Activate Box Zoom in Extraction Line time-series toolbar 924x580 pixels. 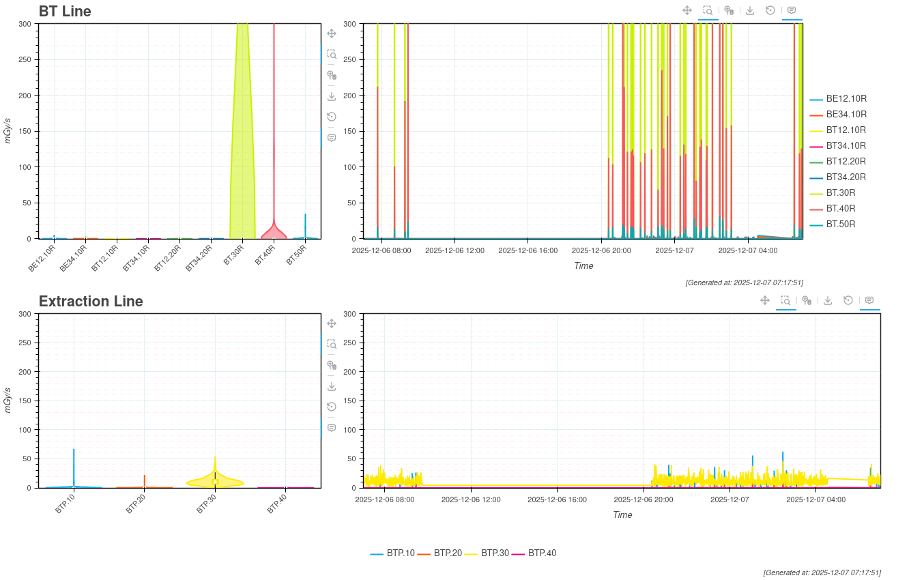click(785, 300)
